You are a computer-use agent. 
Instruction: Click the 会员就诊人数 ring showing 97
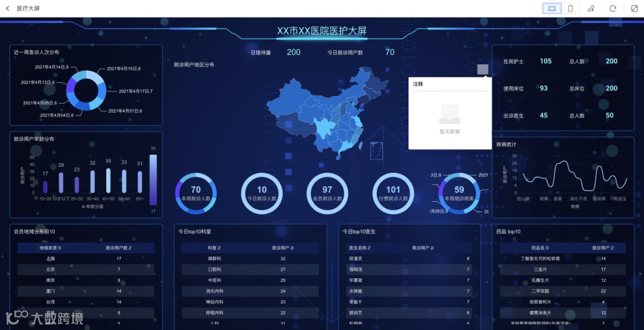(327, 194)
